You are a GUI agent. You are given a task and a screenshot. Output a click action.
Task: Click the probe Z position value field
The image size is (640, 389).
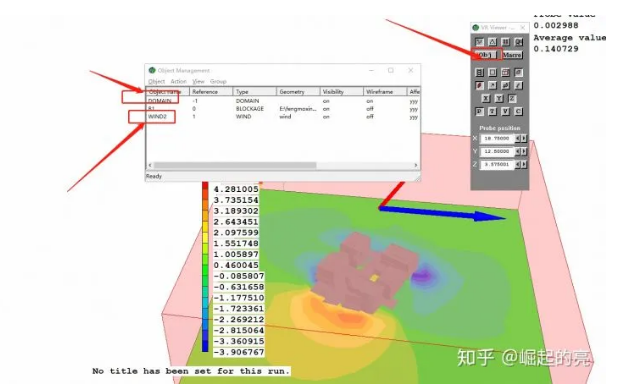(x=497, y=164)
